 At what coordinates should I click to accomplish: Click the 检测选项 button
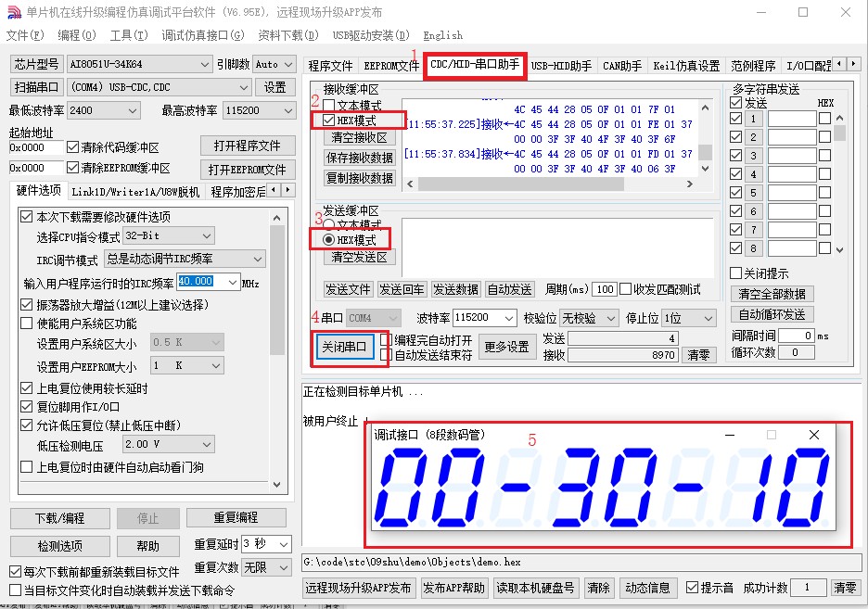coord(59,547)
